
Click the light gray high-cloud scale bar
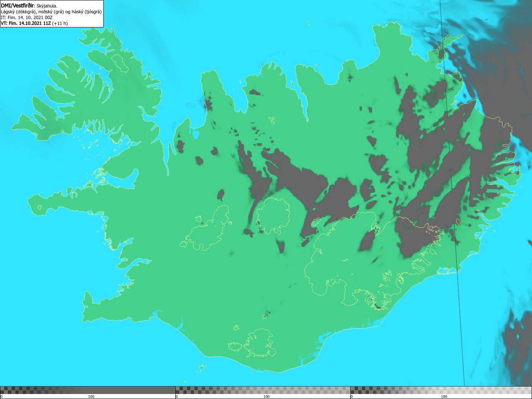point(441,390)
